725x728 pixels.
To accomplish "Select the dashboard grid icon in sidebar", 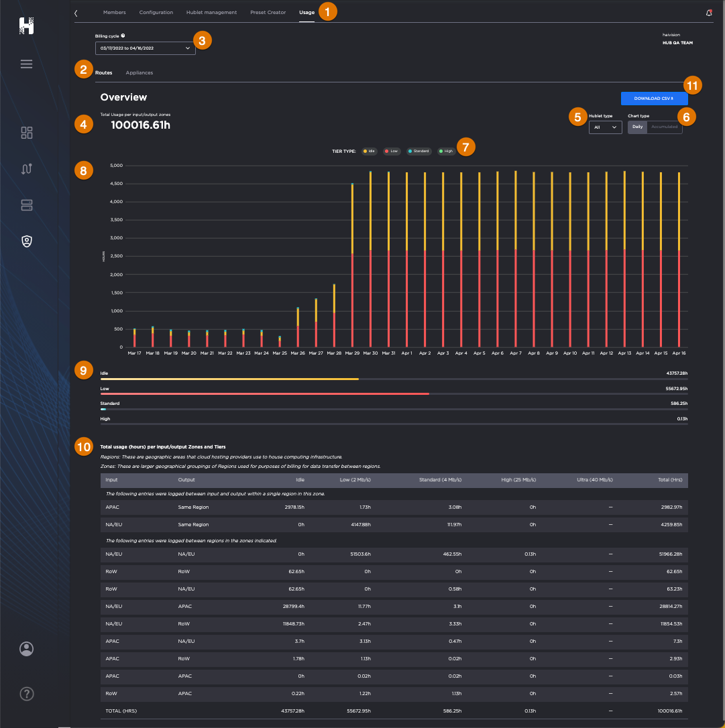I will 26,133.
